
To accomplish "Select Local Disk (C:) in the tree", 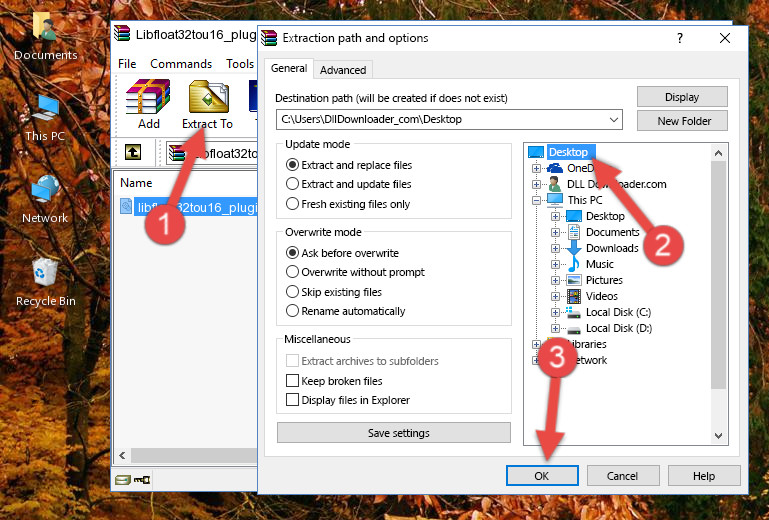I will pyautogui.click(x=618, y=312).
